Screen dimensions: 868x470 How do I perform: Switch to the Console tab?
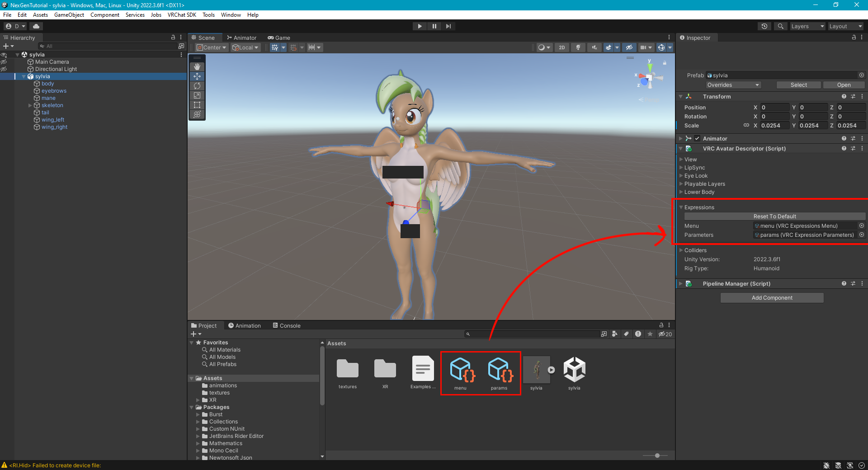(x=287, y=326)
